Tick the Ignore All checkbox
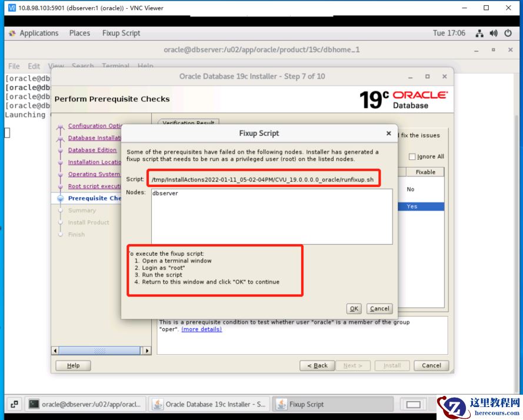 click(x=412, y=156)
